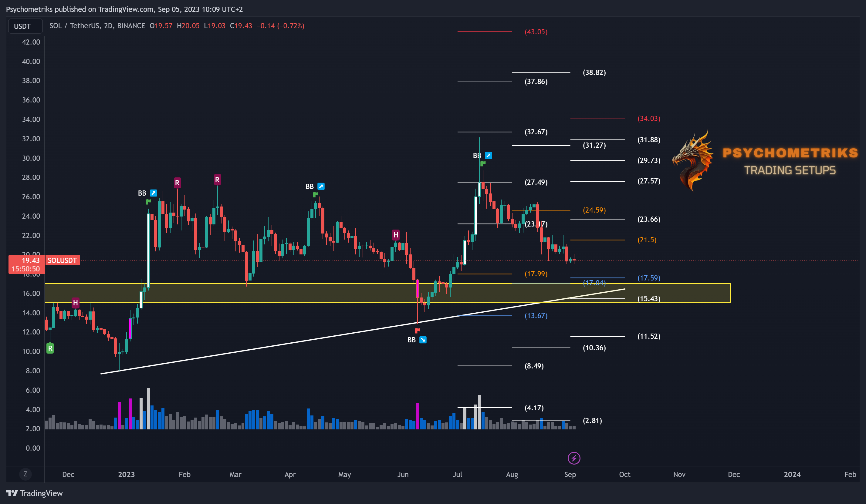Click the yellow support zone rectangle
866x504 pixels.
[x=387, y=293]
